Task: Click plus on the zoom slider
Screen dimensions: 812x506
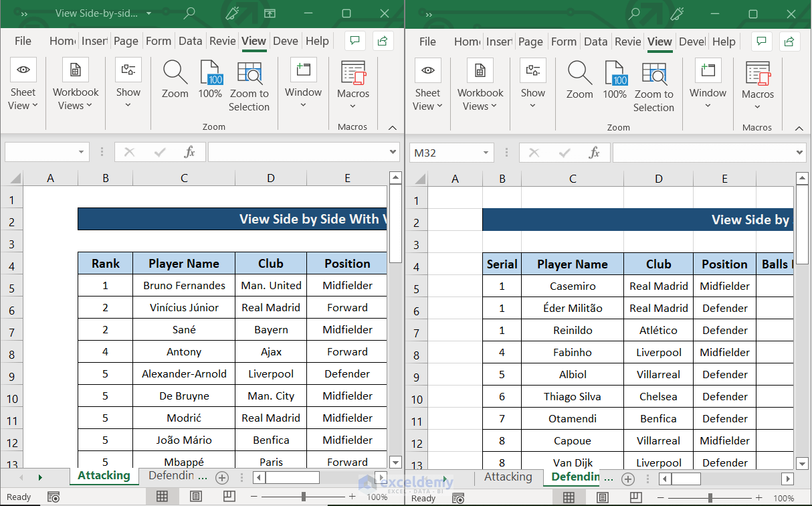Action: [x=352, y=497]
